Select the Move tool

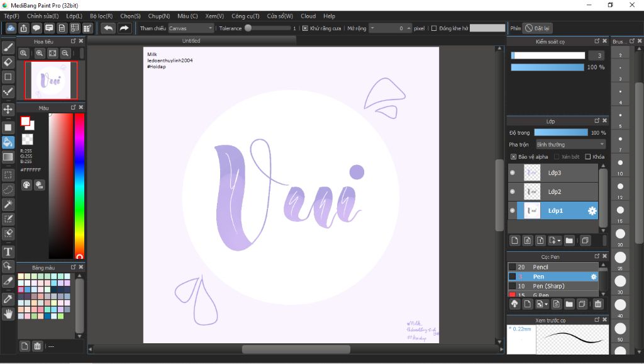point(8,109)
